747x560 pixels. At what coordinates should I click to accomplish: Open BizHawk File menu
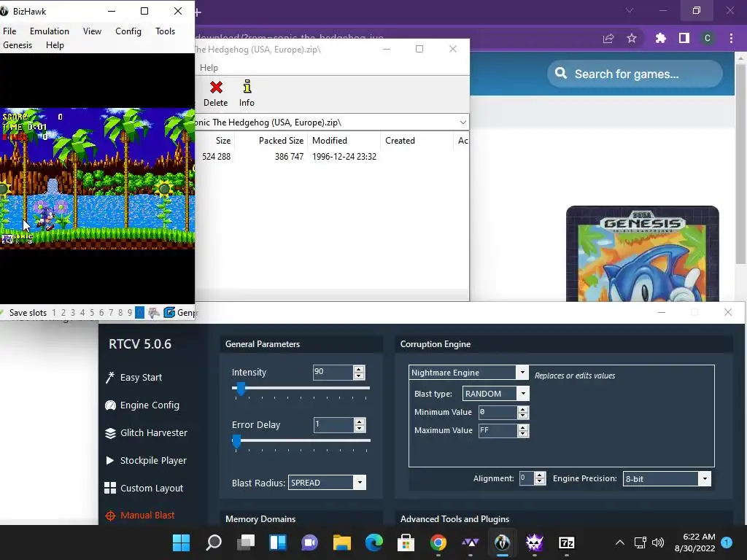[x=9, y=31]
